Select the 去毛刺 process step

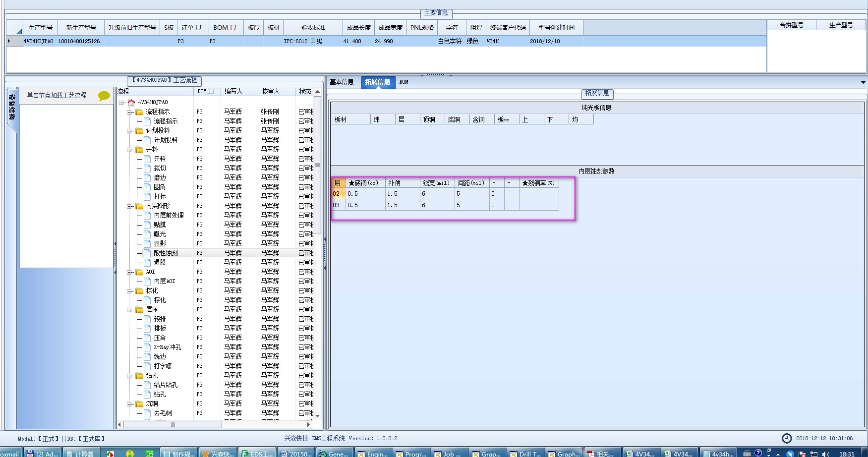[163, 413]
